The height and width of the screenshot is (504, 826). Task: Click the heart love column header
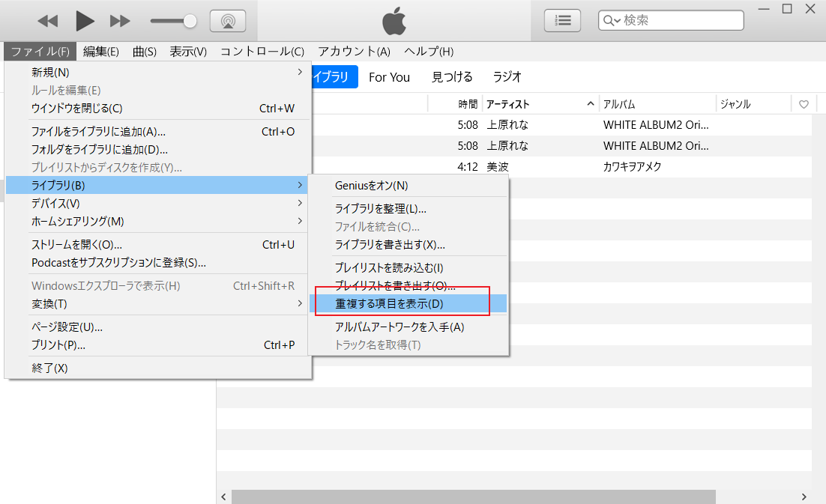point(804,104)
